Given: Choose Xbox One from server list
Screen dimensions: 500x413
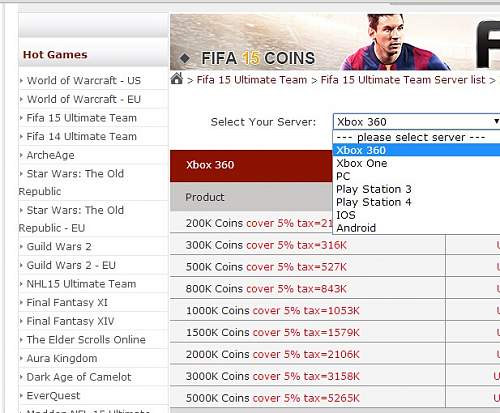Looking at the screenshot, I should click(362, 163).
